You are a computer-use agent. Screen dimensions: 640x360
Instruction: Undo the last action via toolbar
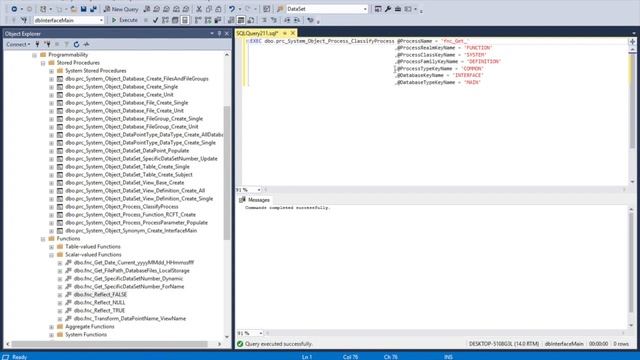pos(231,9)
